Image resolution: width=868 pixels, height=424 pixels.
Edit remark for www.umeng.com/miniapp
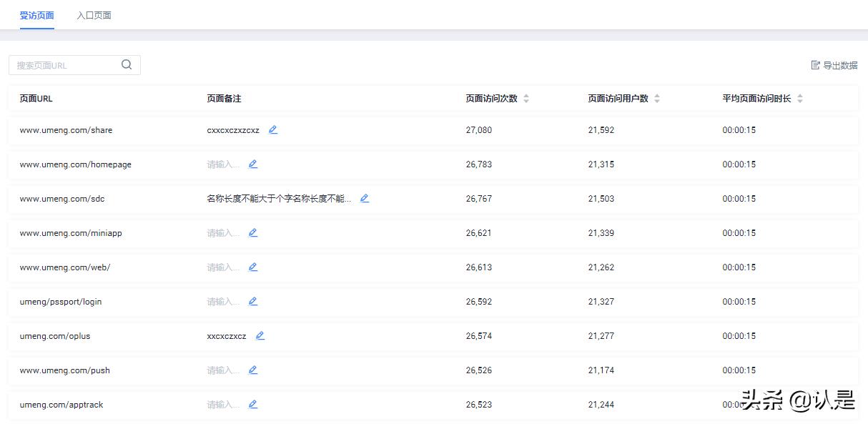tap(252, 232)
